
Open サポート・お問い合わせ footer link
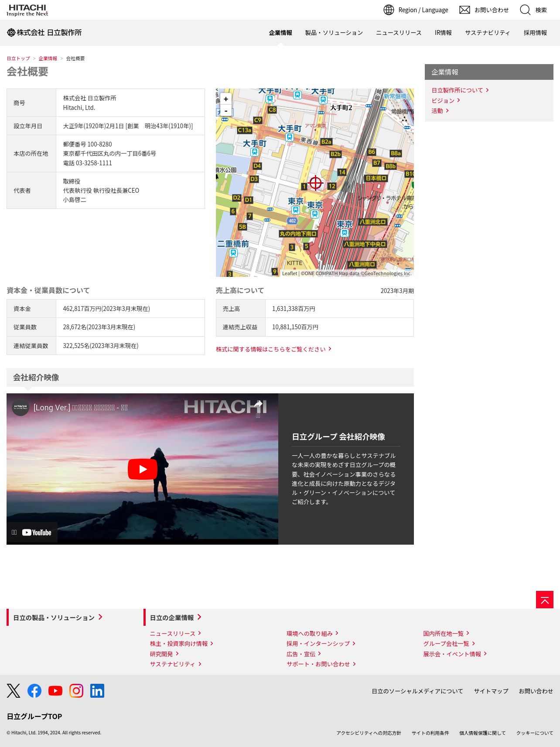tap(321, 664)
